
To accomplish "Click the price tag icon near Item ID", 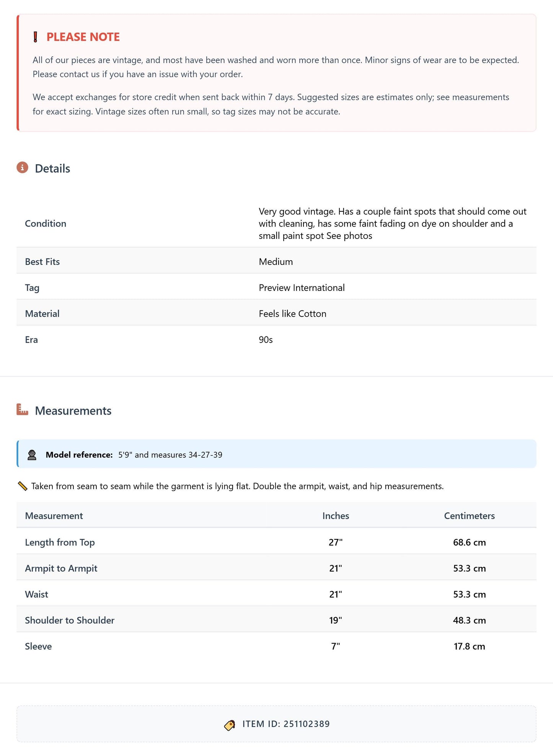I will click(230, 725).
